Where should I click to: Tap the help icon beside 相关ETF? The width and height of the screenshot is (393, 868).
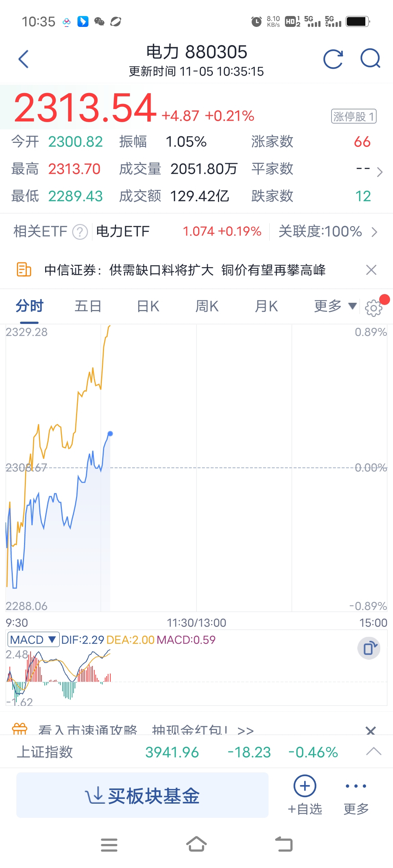click(80, 232)
